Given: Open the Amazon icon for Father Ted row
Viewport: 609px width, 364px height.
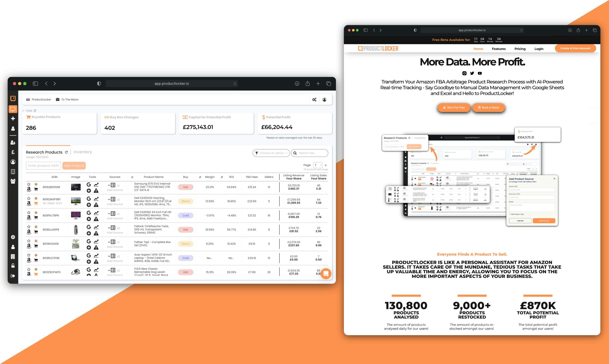Looking at the screenshot, I should click(29, 246).
